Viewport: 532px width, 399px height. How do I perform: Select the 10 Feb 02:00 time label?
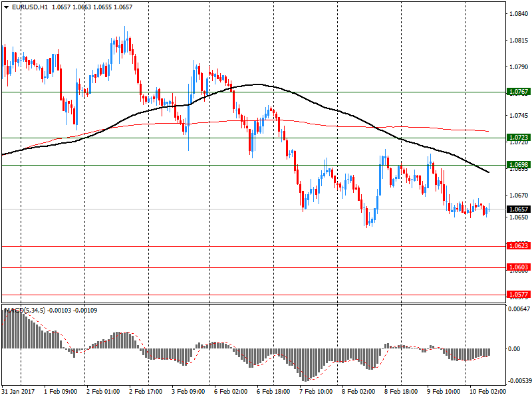[x=487, y=392]
